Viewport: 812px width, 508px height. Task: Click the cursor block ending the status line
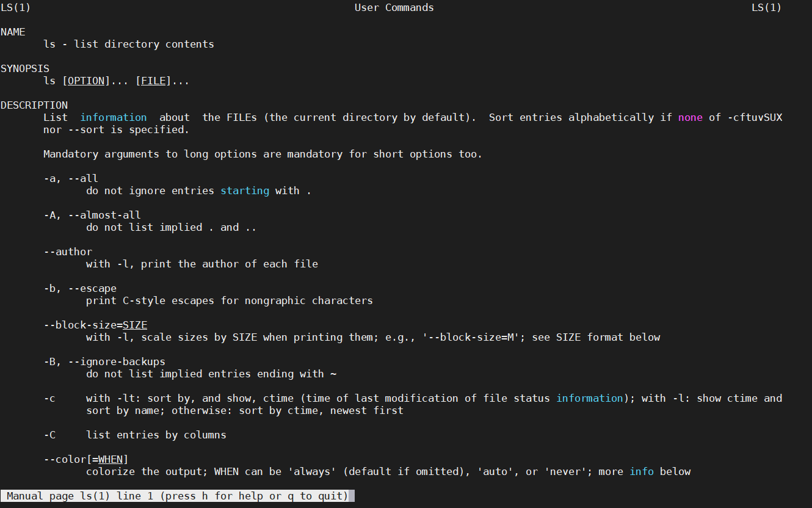pos(352,496)
